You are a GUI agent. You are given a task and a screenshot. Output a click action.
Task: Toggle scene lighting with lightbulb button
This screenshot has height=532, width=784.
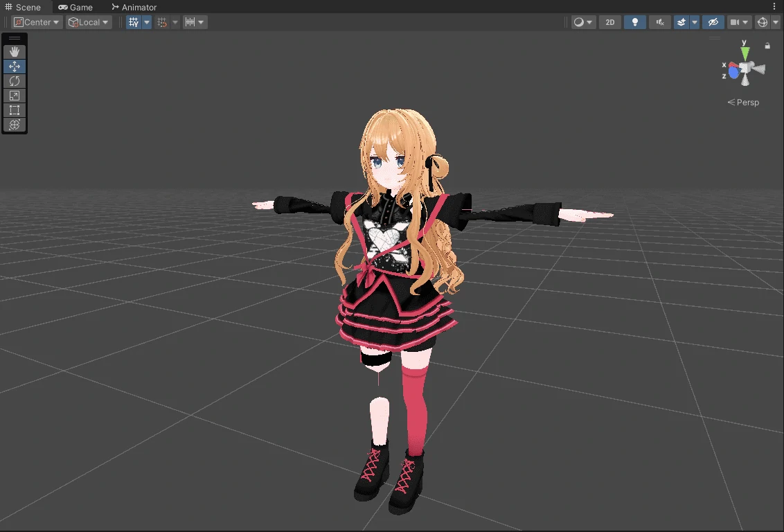click(634, 22)
